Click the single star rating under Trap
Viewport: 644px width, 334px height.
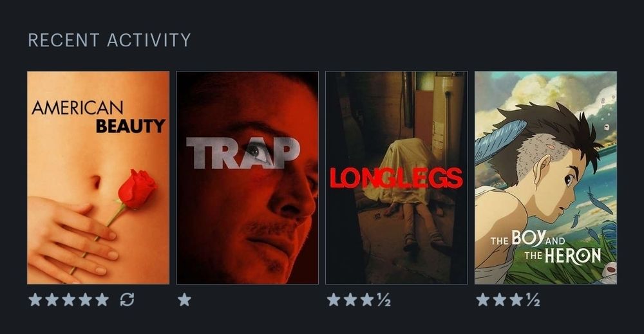184,299
